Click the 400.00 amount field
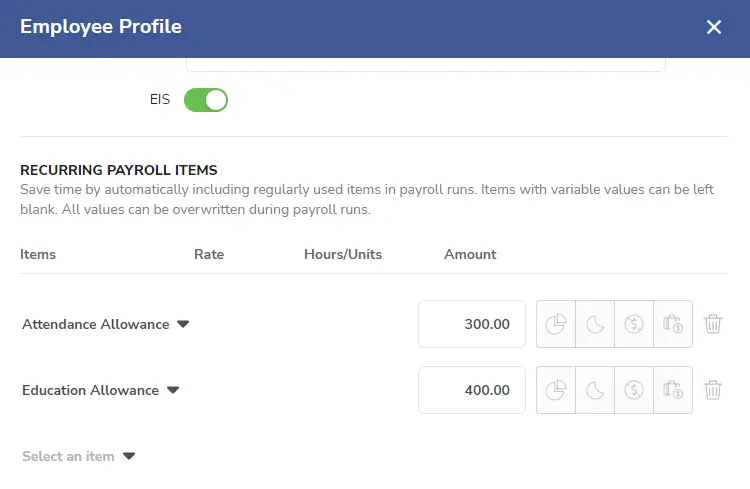 [472, 390]
